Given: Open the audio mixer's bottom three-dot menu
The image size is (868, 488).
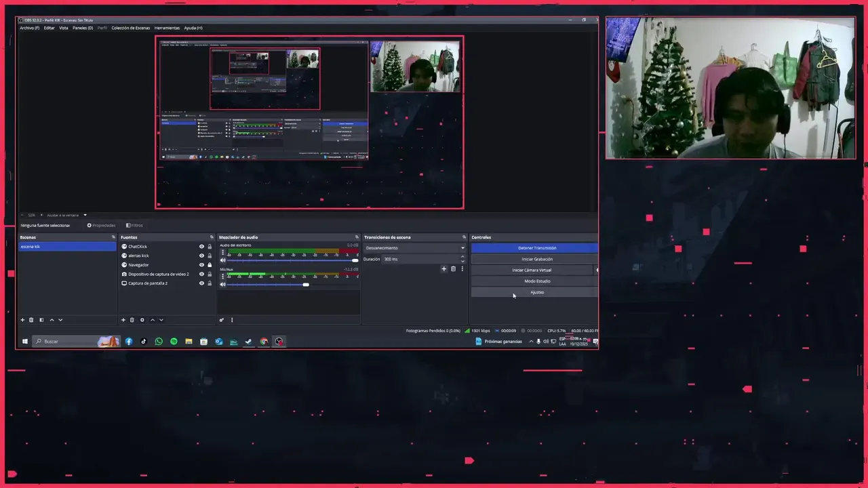Looking at the screenshot, I should pyautogui.click(x=231, y=320).
